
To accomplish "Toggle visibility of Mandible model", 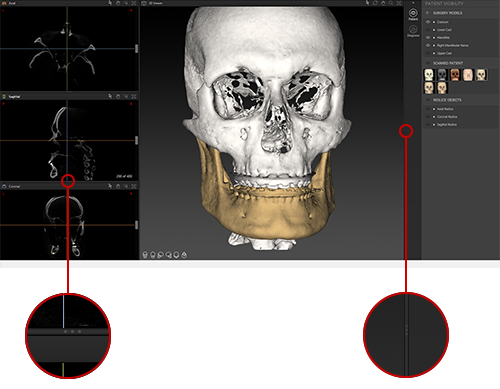I will pyautogui.click(x=428, y=38).
